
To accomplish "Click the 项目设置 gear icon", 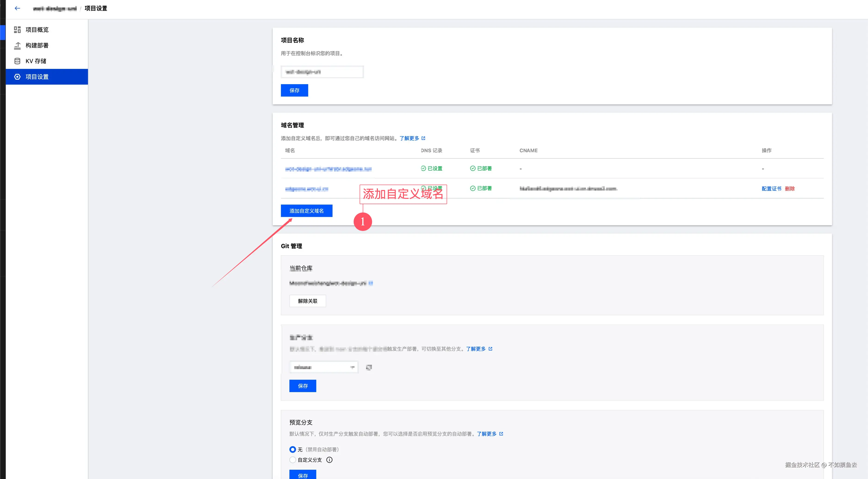I will pos(17,77).
